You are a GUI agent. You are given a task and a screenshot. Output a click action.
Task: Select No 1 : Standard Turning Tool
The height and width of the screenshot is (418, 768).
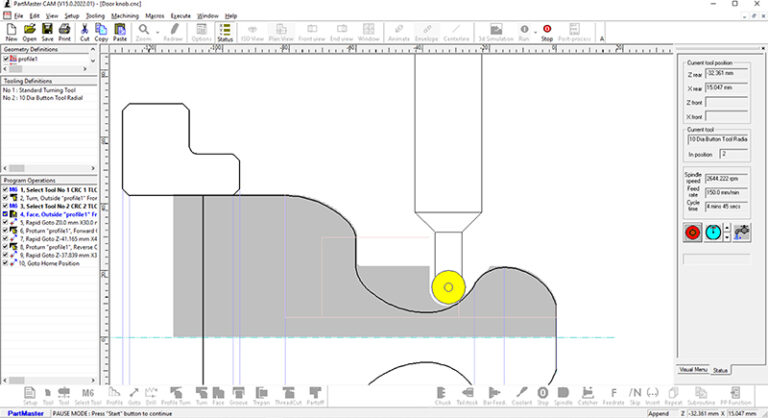click(39, 90)
